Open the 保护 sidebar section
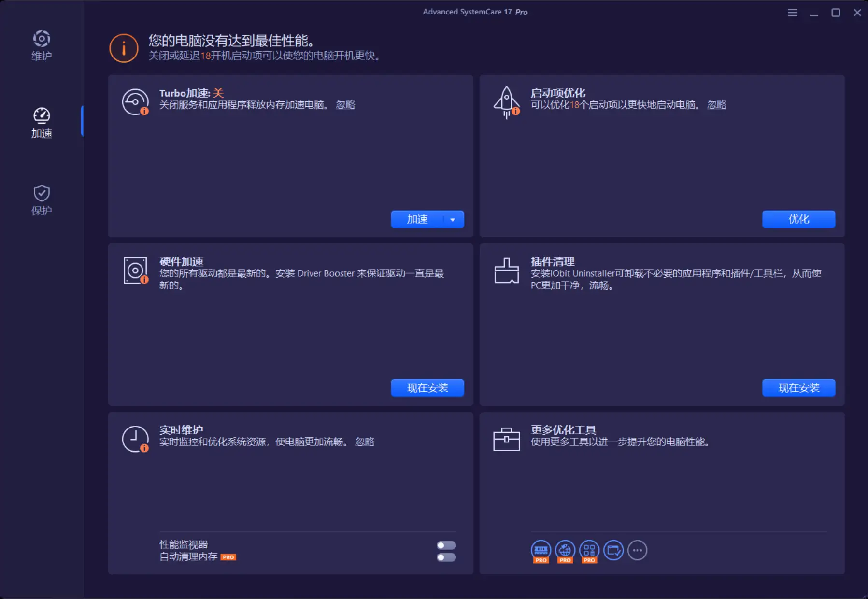 (x=42, y=200)
